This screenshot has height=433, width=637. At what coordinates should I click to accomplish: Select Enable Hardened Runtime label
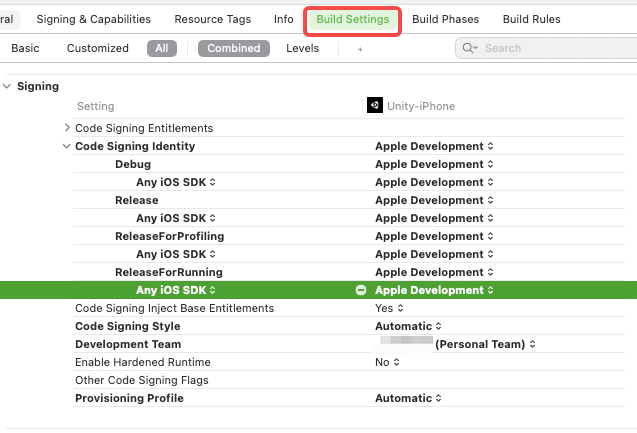[x=143, y=362]
